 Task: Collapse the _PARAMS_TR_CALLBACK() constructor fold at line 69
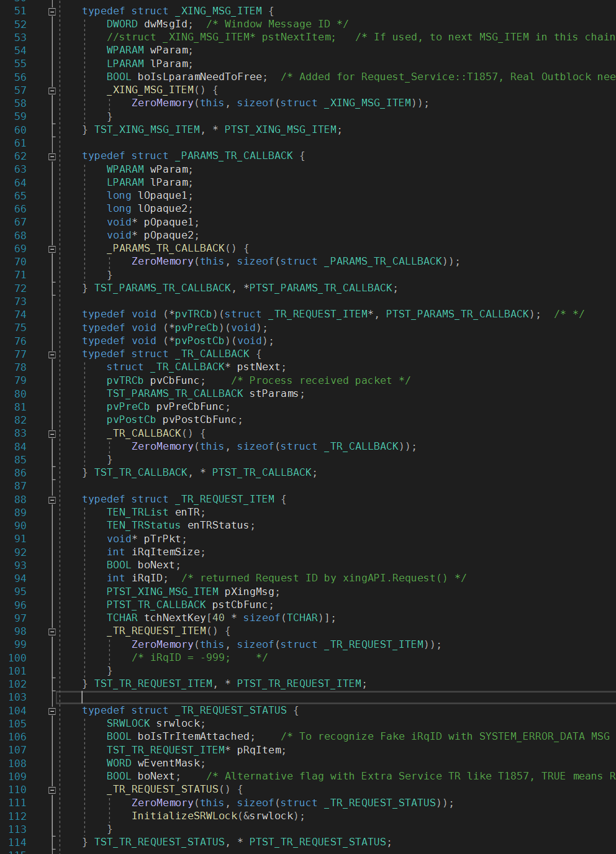tap(52, 249)
